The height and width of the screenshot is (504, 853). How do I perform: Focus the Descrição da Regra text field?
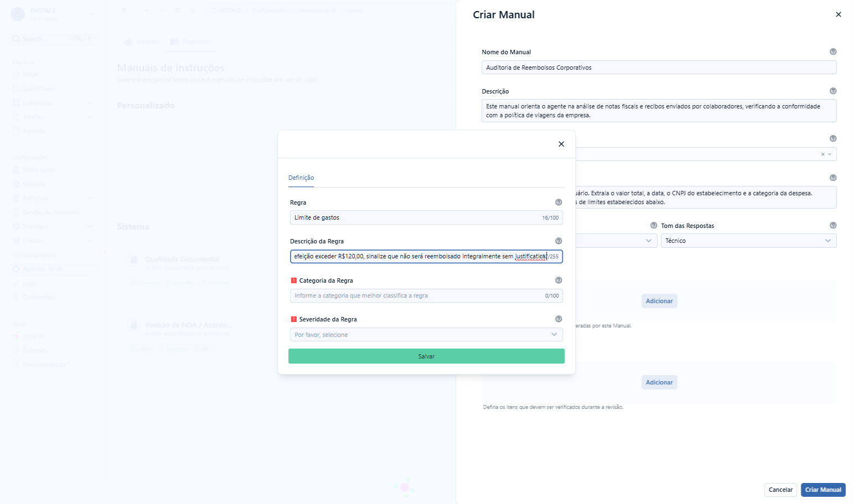pyautogui.click(x=426, y=256)
